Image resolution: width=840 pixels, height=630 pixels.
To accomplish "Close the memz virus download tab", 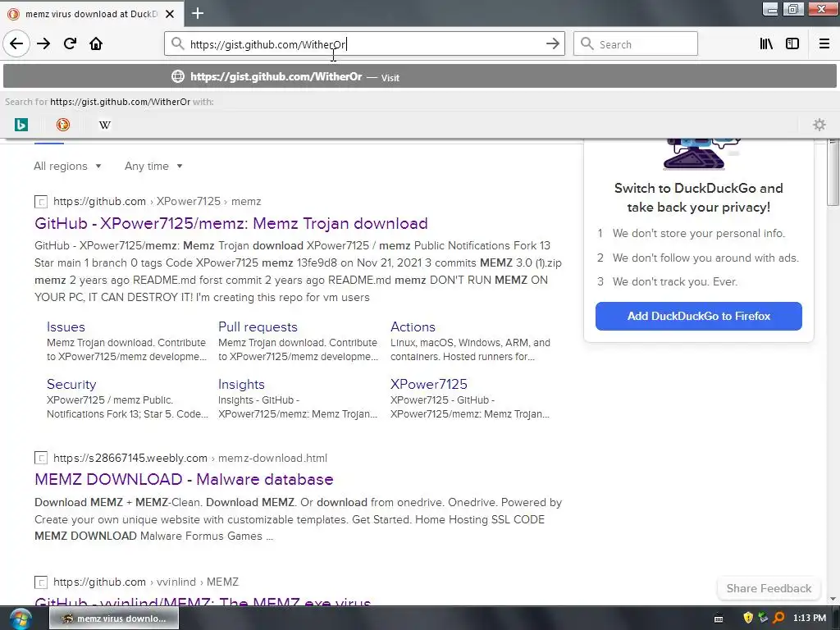I will [170, 14].
